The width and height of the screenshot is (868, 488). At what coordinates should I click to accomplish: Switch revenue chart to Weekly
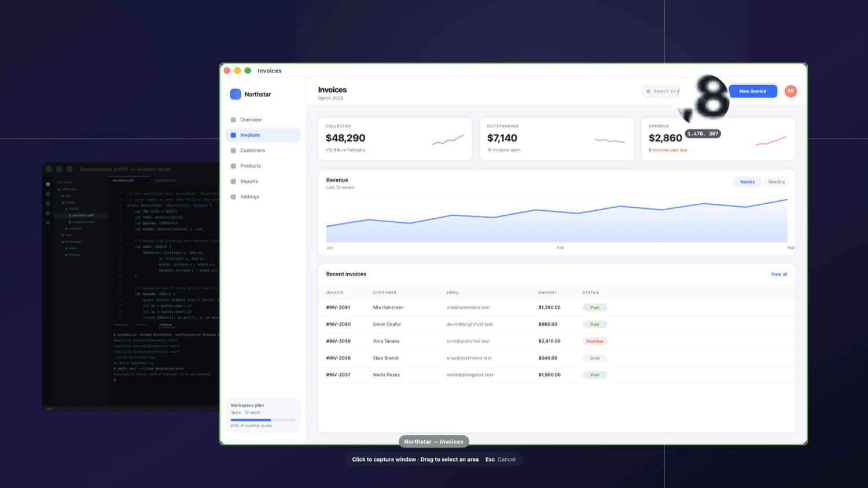click(747, 182)
